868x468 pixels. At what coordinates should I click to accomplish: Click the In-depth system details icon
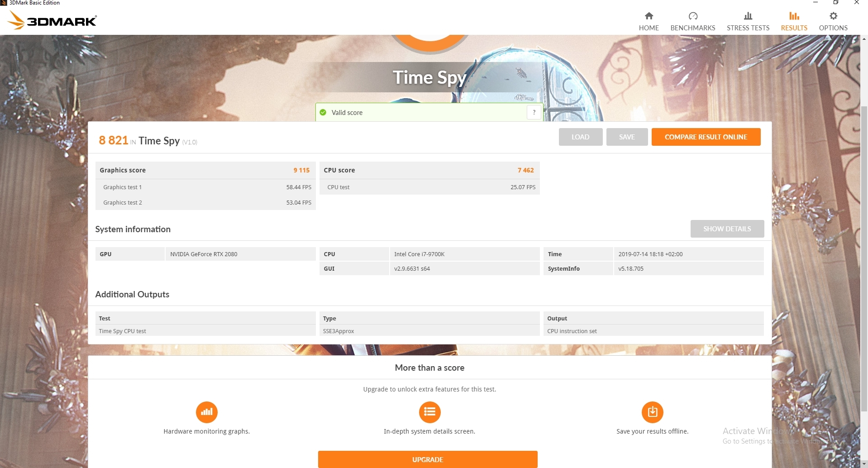429,412
